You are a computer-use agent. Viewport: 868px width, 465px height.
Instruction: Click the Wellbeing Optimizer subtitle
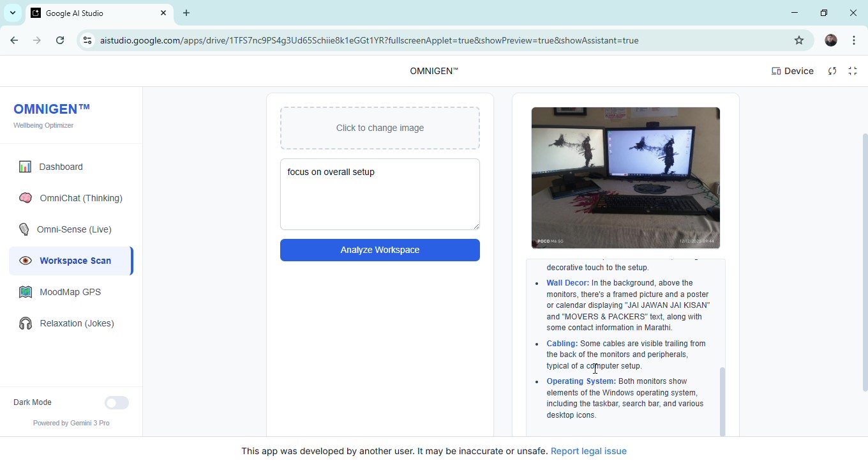tap(43, 126)
